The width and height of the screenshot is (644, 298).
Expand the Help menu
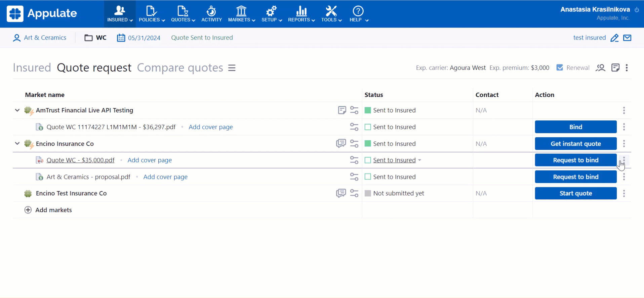click(359, 14)
